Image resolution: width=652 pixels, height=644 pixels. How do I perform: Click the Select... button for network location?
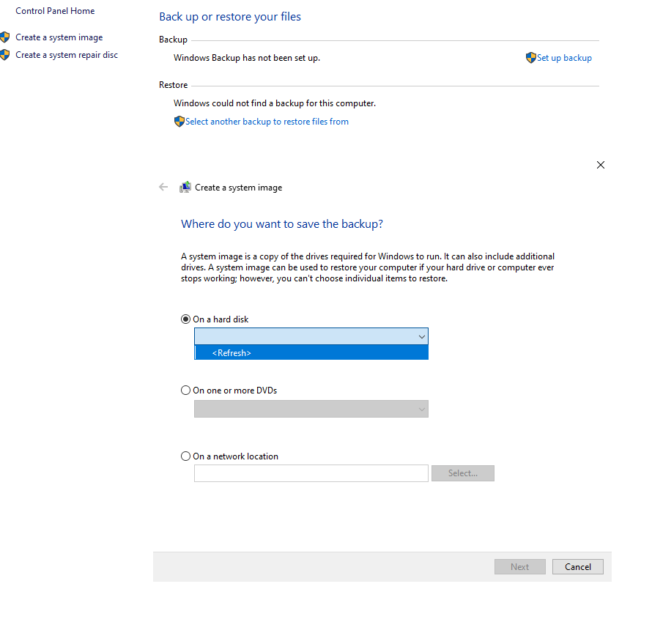(463, 473)
